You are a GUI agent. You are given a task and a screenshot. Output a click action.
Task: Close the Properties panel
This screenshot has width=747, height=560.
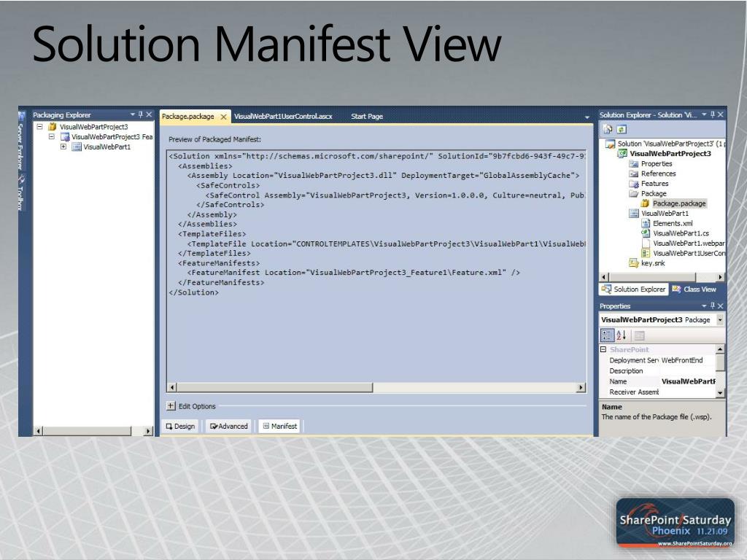[x=720, y=306]
